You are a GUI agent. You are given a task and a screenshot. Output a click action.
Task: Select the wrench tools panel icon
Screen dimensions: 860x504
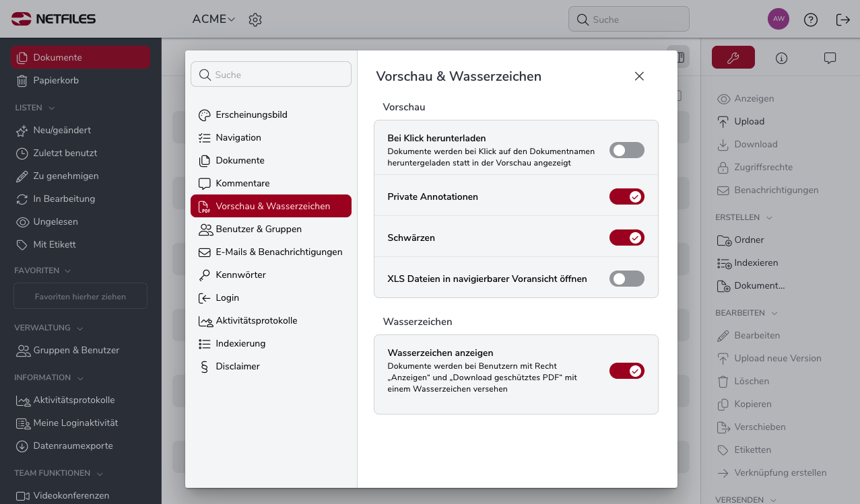(733, 58)
